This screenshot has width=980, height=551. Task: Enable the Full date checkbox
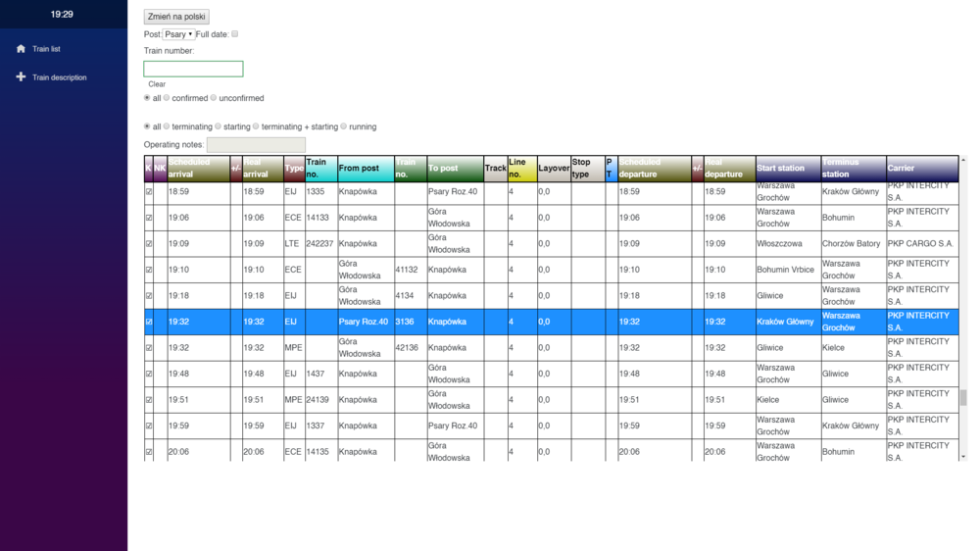coord(235,33)
